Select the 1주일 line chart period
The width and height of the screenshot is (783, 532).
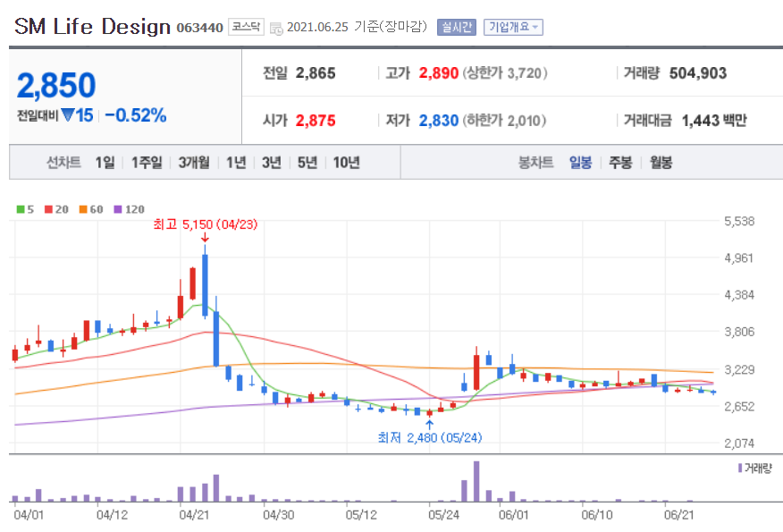pos(147,163)
